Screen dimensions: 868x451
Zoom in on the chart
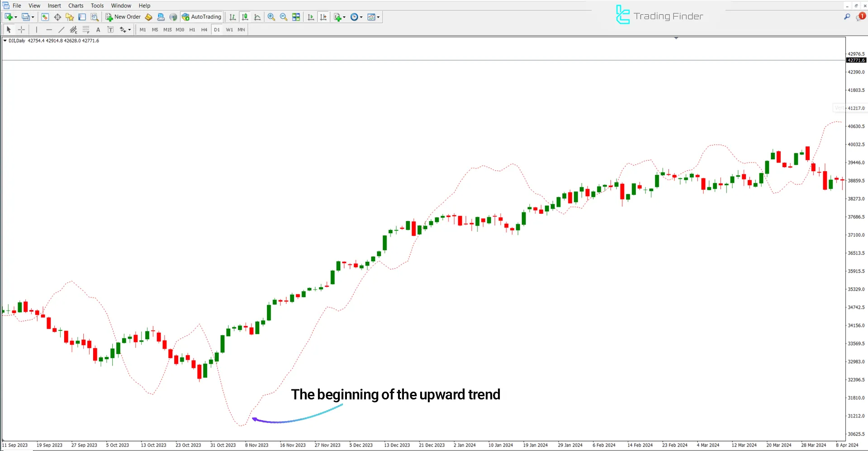point(271,17)
